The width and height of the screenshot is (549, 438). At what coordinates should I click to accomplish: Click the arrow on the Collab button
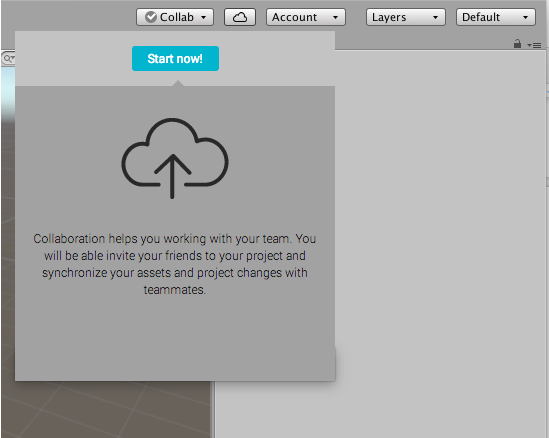coord(203,17)
